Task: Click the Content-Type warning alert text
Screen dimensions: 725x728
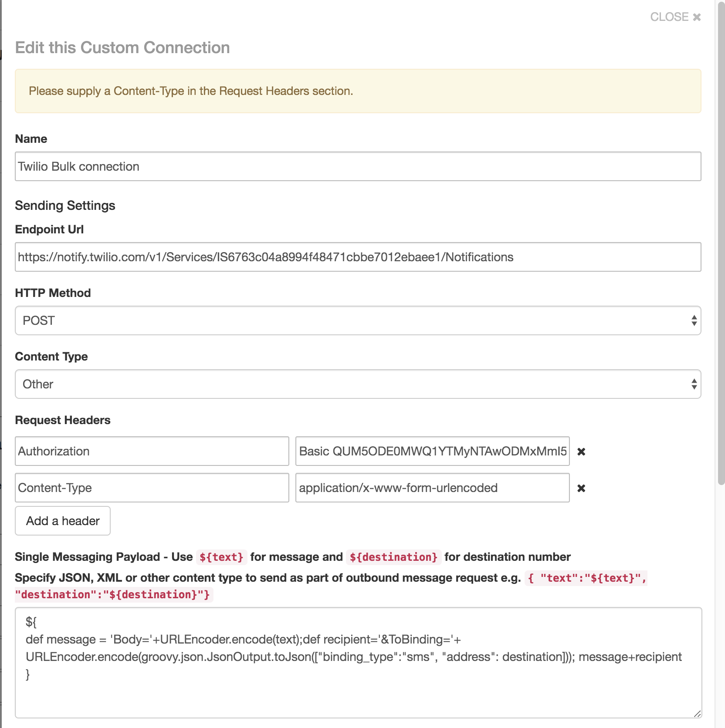Action: [191, 91]
